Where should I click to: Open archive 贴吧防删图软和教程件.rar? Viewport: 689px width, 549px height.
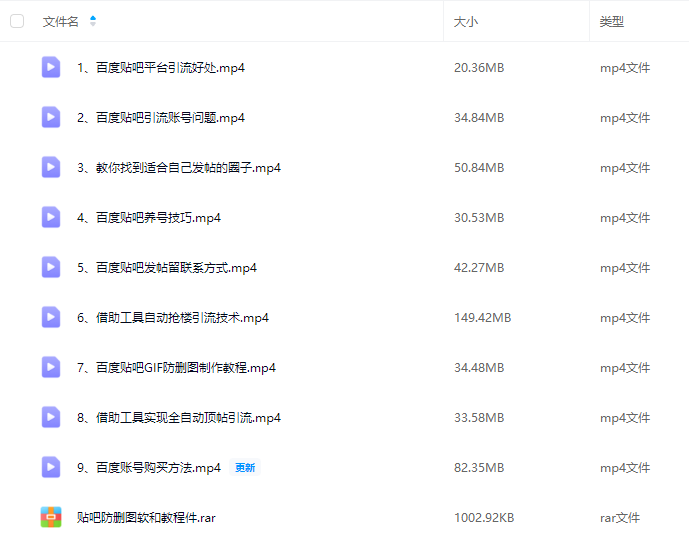click(x=146, y=518)
